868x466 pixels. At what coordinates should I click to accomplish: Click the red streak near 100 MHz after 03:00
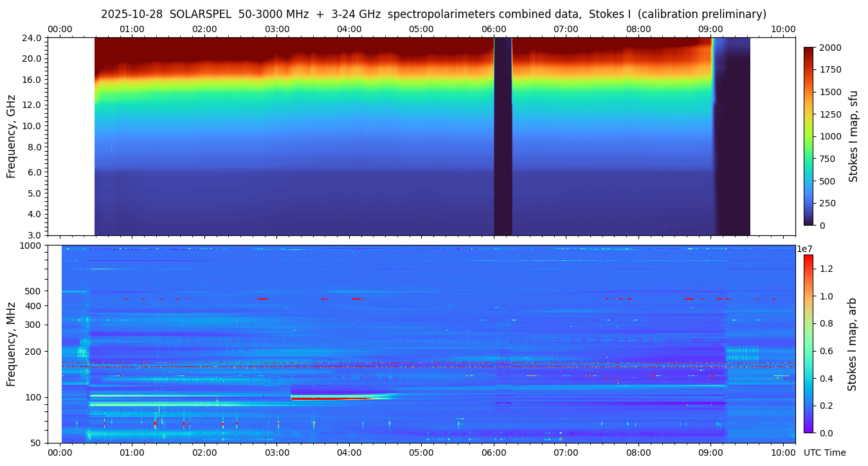pos(328,399)
